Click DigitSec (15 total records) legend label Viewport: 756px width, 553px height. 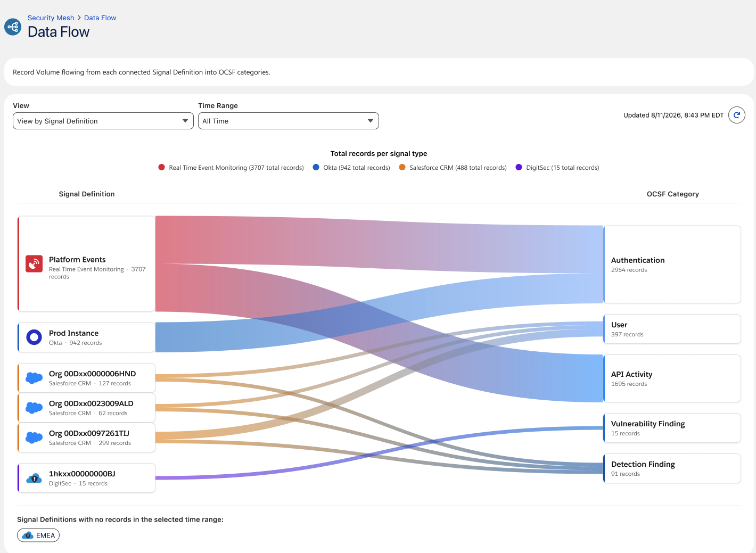pyautogui.click(x=563, y=168)
